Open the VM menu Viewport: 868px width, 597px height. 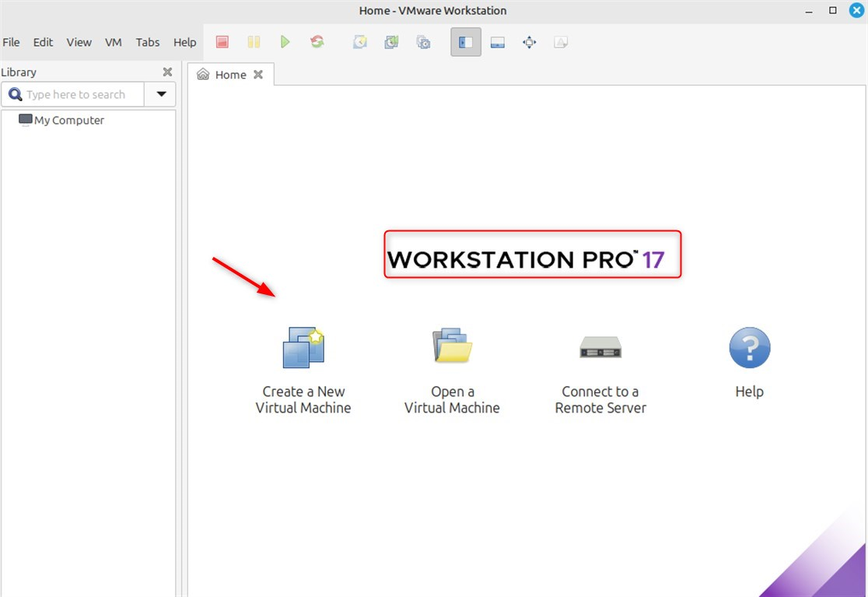[x=114, y=42]
